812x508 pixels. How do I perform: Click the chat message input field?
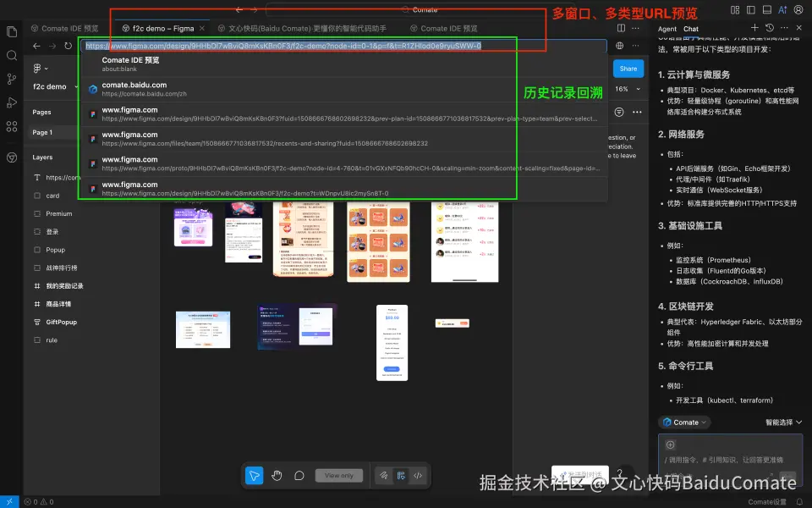click(730, 460)
